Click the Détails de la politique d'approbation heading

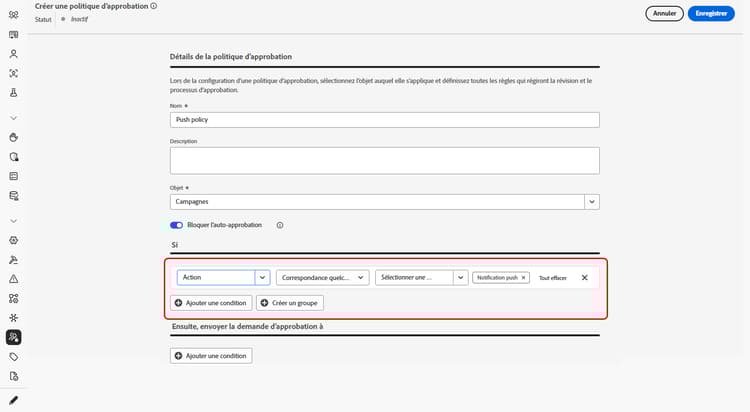[x=231, y=56]
